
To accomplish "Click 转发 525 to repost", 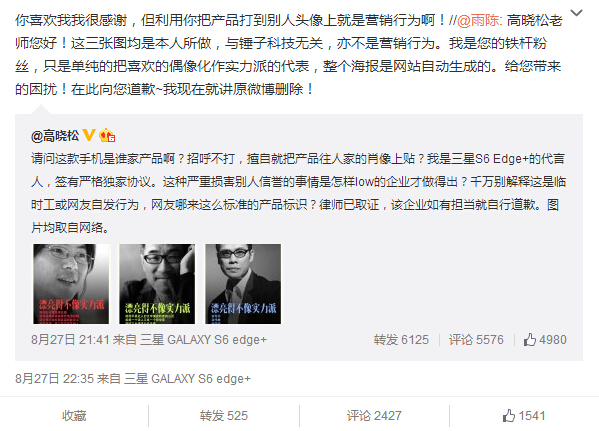I will click(224, 416).
